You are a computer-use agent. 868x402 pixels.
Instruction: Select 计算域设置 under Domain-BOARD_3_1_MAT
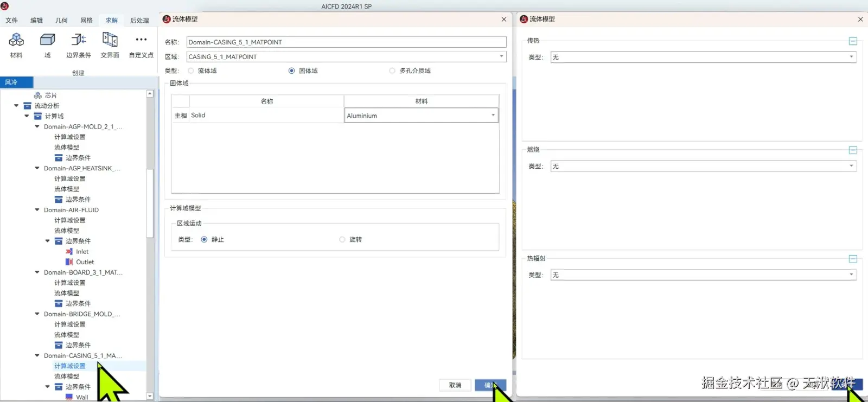[x=69, y=283]
